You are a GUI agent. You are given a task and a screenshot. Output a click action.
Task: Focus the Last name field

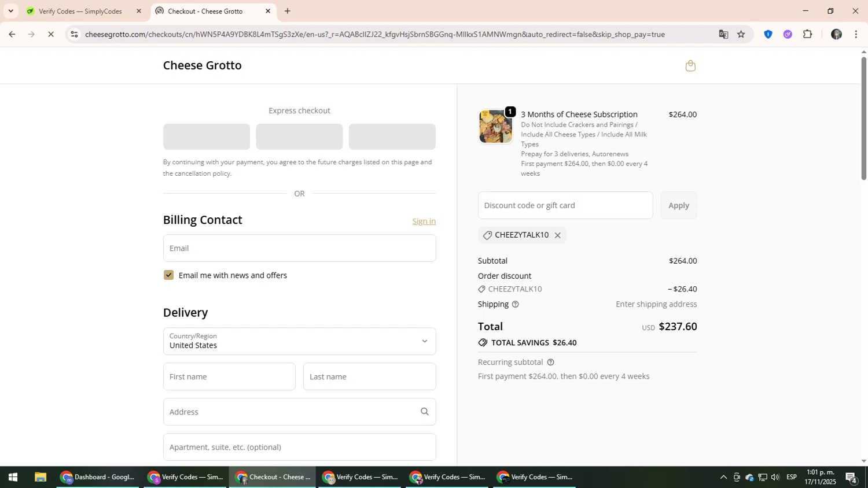click(x=369, y=376)
